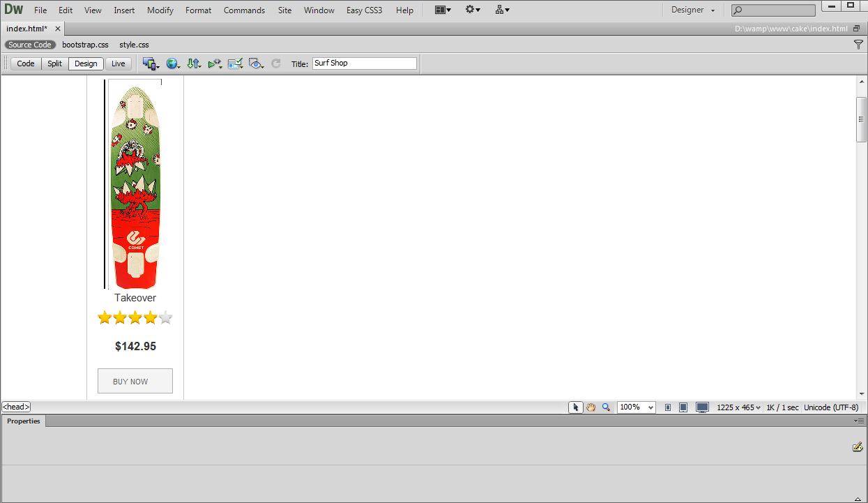The image size is (868, 503).
Task: Open the Layout menu icon
Action: 442,10
